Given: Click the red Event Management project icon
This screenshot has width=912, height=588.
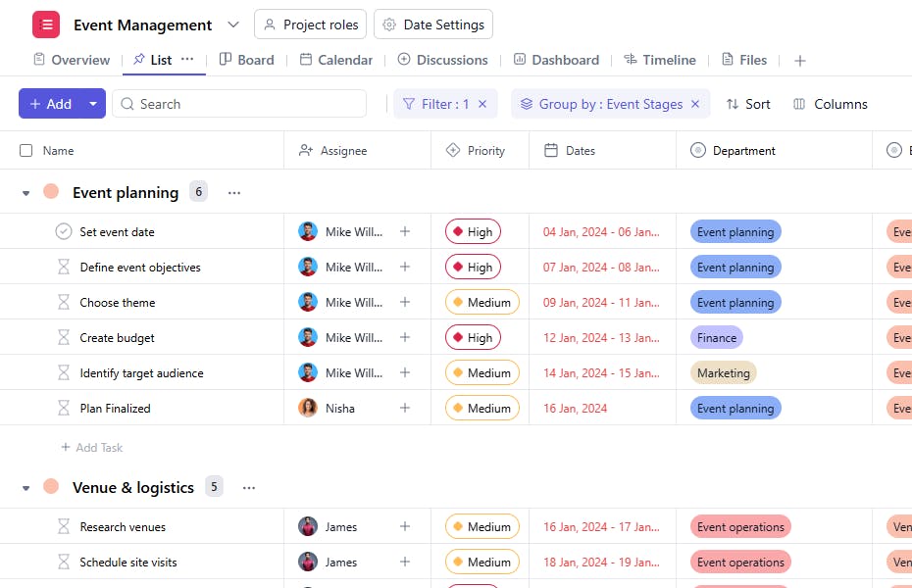Looking at the screenshot, I should (x=46, y=24).
